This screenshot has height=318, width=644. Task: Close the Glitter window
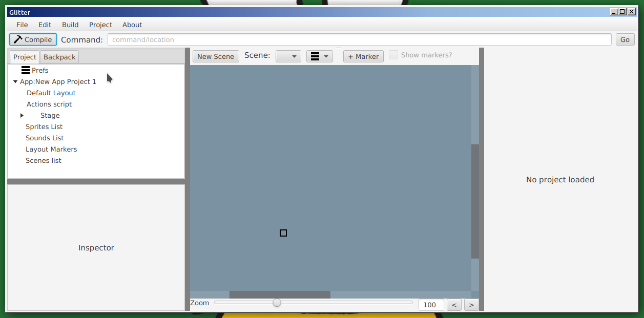631,12
